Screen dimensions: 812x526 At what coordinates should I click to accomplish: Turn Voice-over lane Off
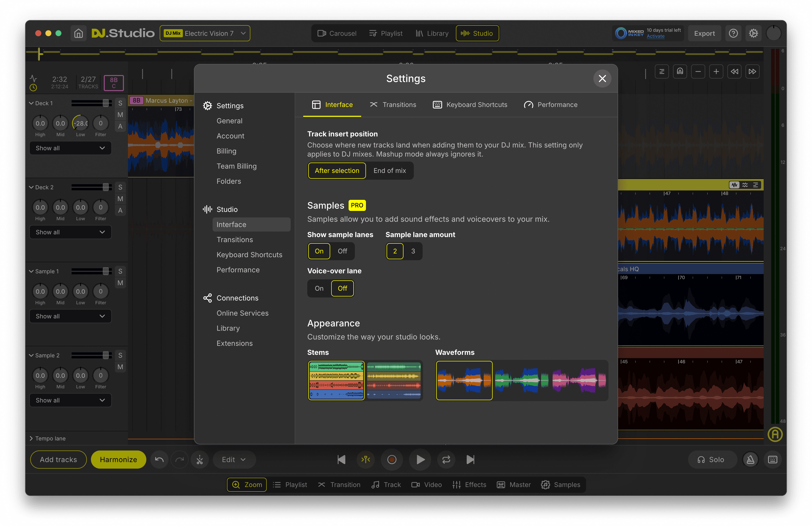(342, 288)
